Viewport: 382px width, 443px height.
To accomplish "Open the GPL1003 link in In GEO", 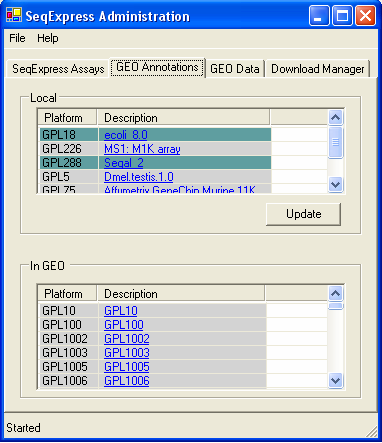I will (127, 353).
